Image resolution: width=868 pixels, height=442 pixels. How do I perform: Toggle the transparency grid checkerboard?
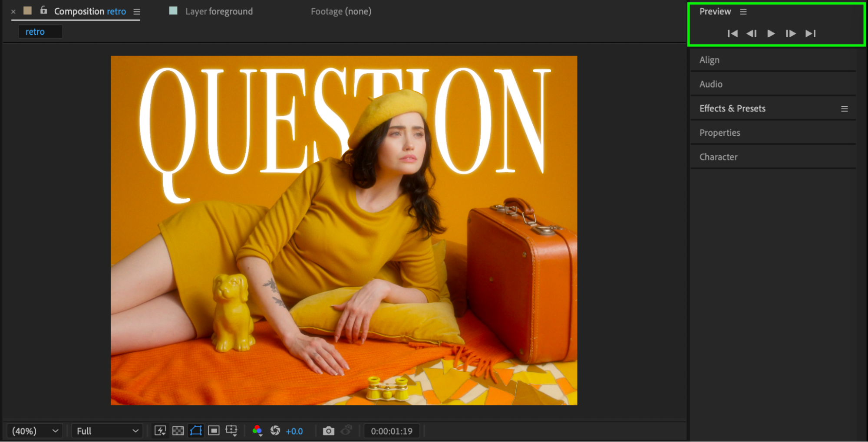pos(178,431)
